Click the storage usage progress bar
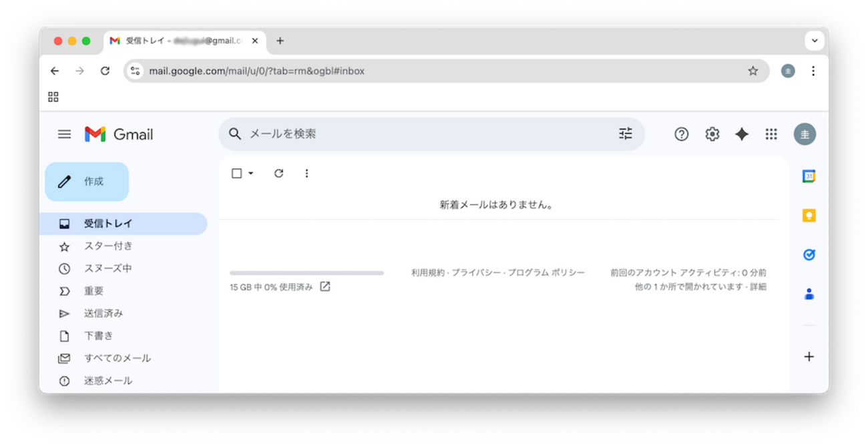This screenshot has width=868, height=445. (x=306, y=273)
